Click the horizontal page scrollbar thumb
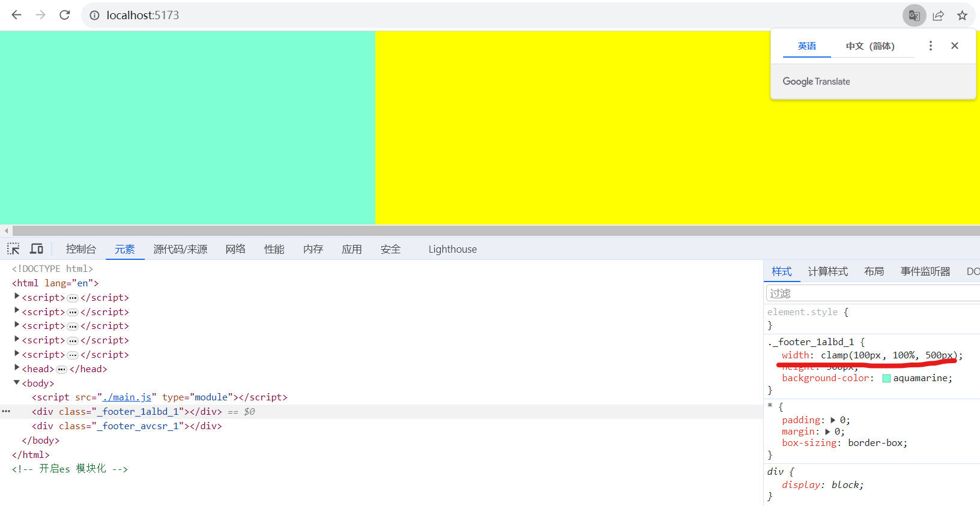 pyautogui.click(x=496, y=230)
